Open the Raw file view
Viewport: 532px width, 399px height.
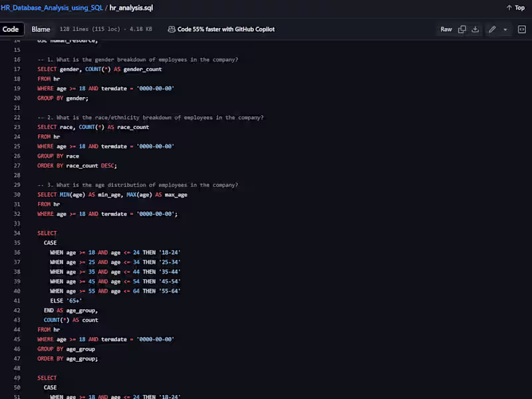pyautogui.click(x=446, y=29)
